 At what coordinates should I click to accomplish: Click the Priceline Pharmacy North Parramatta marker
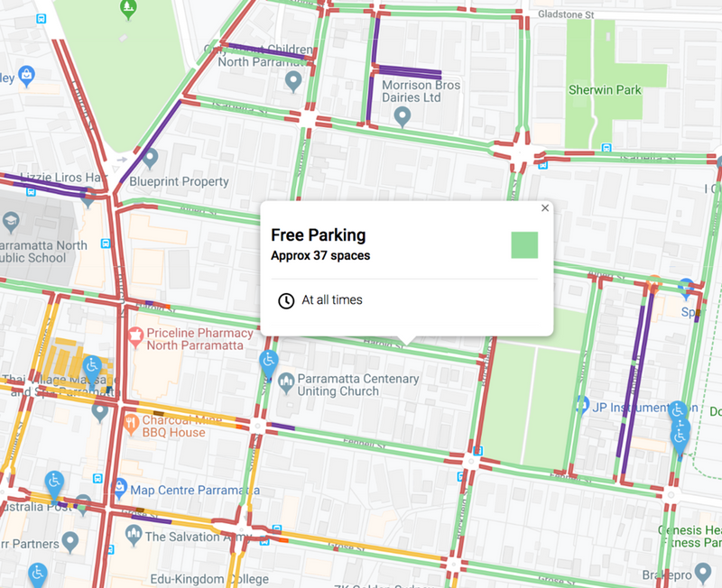[x=135, y=337]
